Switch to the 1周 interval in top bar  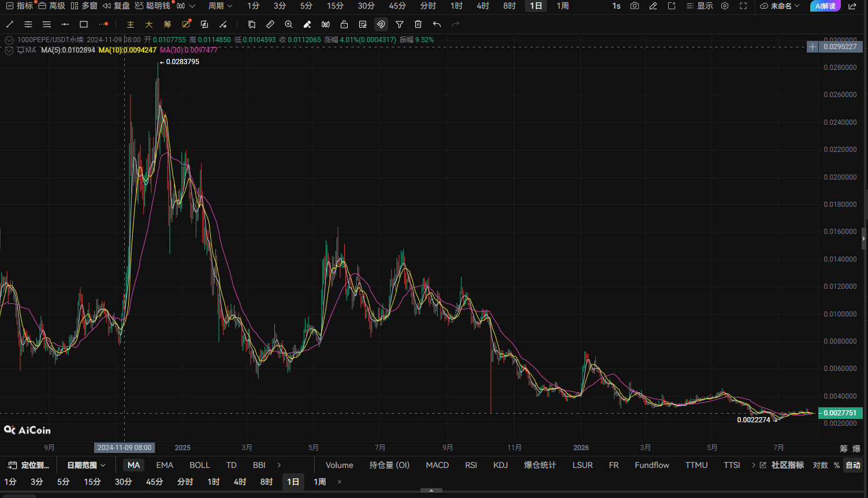[x=562, y=6]
